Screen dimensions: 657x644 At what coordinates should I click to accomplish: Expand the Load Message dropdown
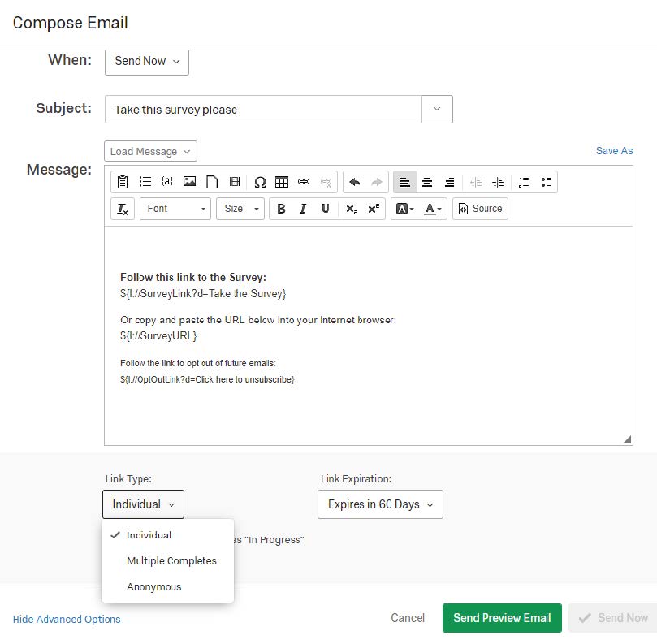(x=149, y=151)
